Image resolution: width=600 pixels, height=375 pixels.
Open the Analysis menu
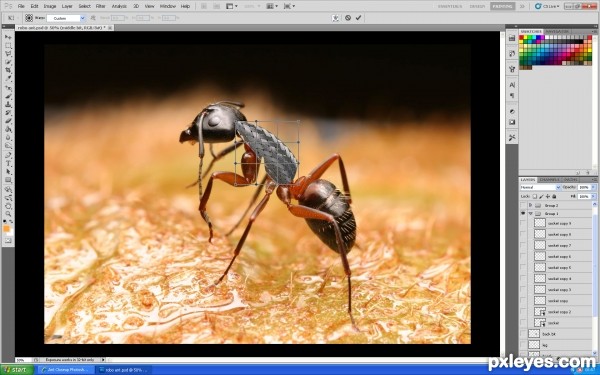point(119,6)
